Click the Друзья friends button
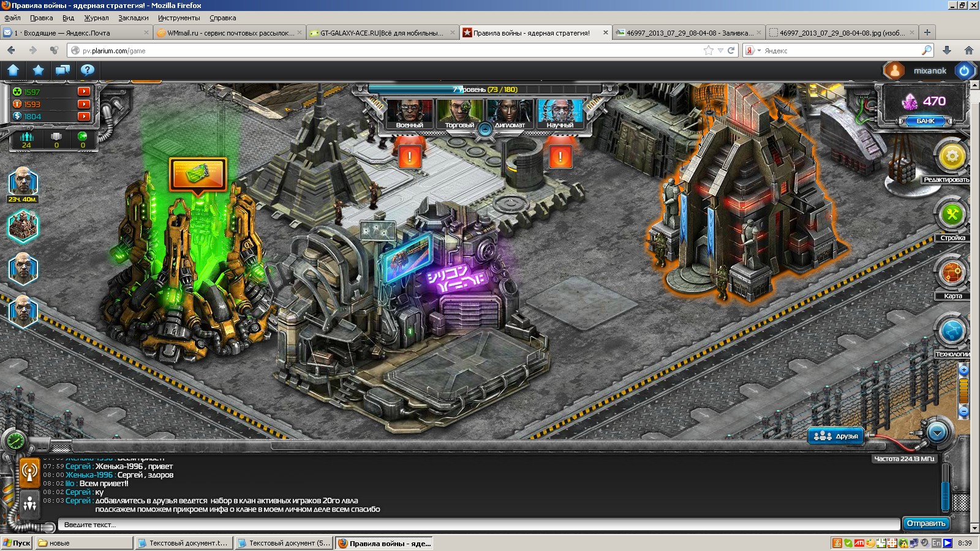Viewport: 980px width, 551px height. (836, 436)
